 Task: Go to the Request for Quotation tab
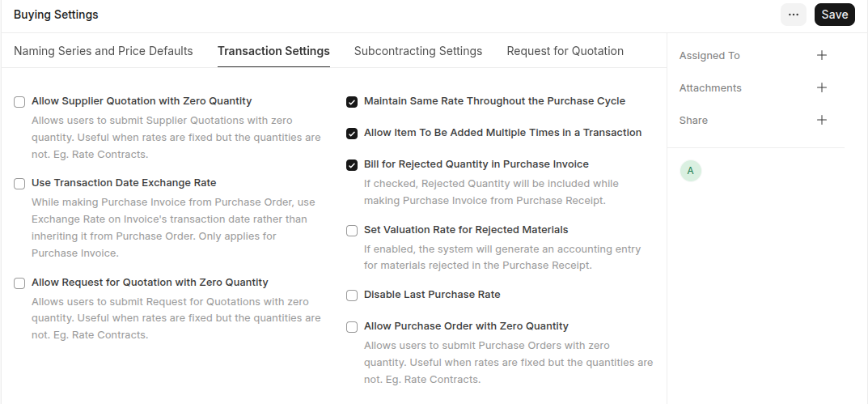[x=565, y=51]
